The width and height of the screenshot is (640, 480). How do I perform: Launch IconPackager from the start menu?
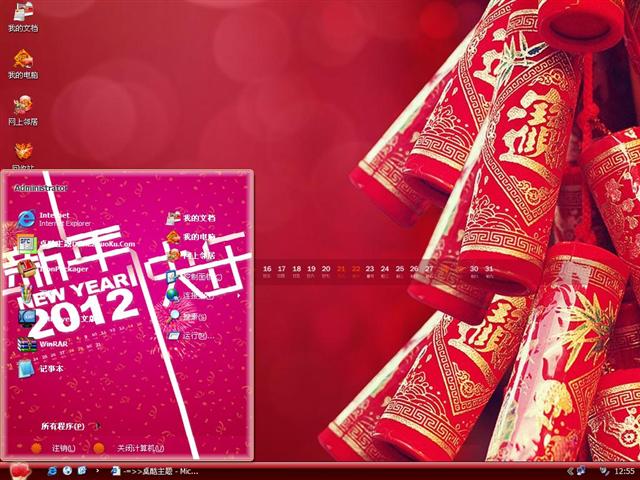pyautogui.click(x=53, y=269)
